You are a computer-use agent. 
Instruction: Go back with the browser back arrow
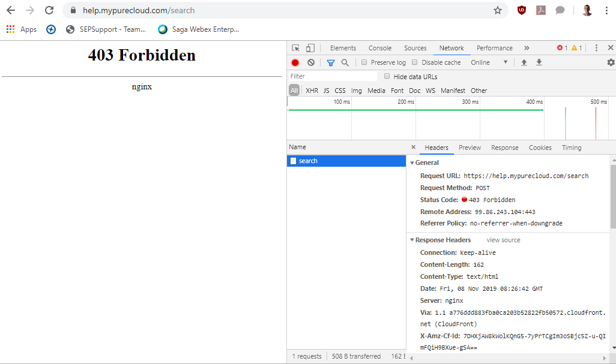[11, 11]
